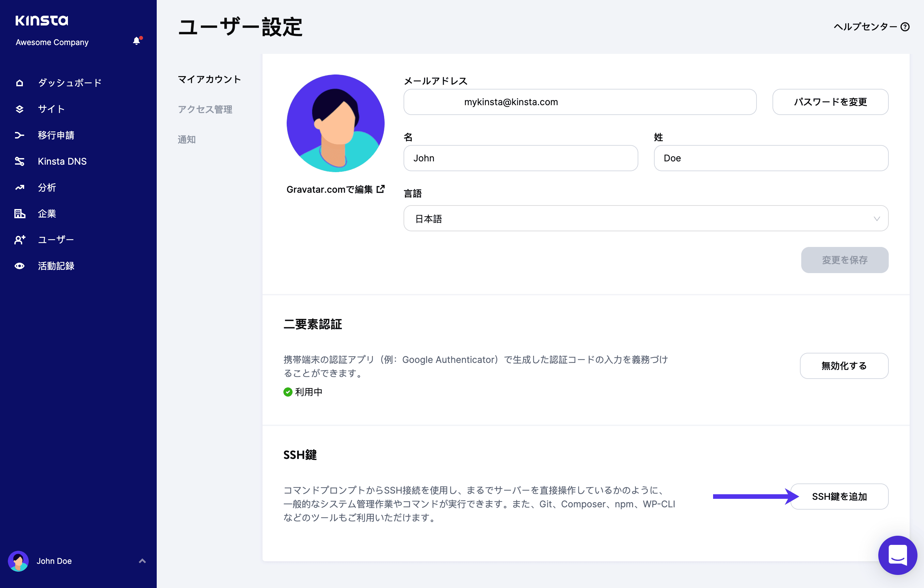This screenshot has height=588, width=924.
Task: Open the ユーザー management section
Action: pos(20,239)
